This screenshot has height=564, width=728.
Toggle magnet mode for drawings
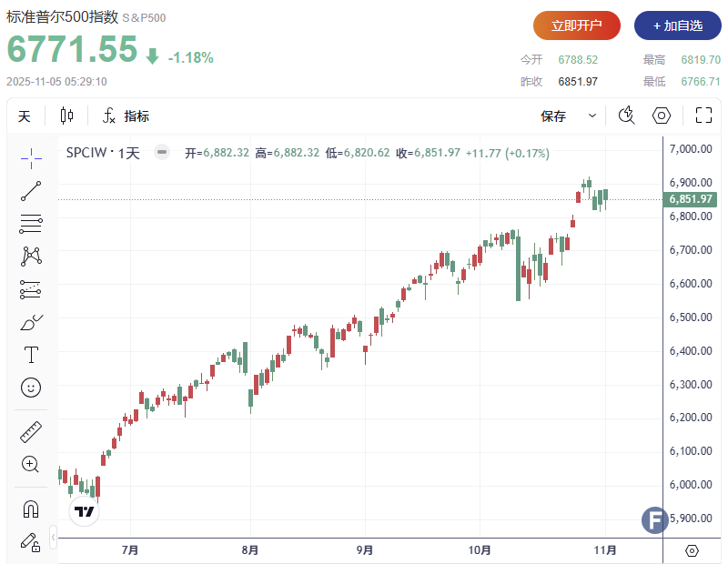[31, 509]
